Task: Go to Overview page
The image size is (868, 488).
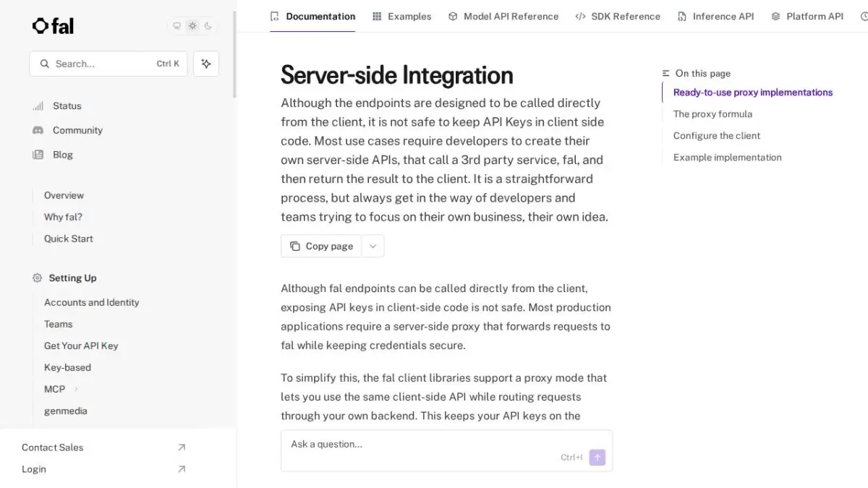Action: (64, 195)
